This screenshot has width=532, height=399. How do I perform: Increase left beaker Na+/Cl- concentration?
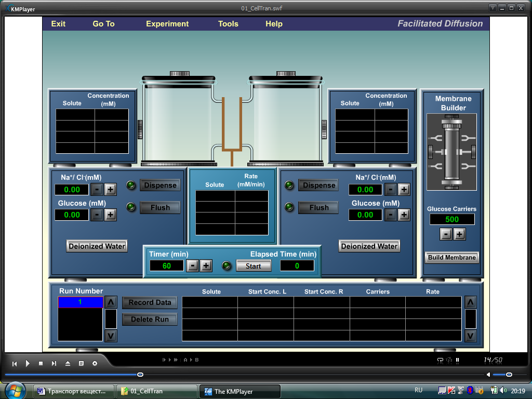pyautogui.click(x=111, y=190)
